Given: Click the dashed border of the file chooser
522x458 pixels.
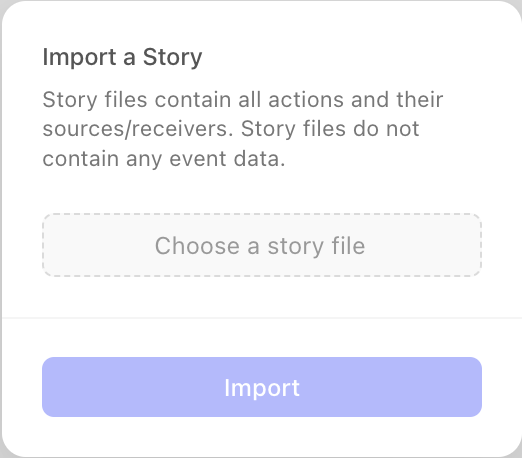Looking at the screenshot, I should (x=262, y=214).
